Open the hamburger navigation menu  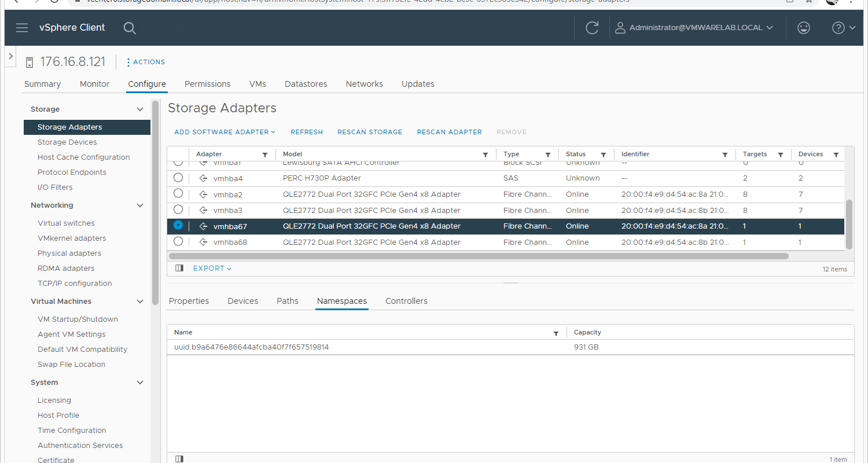22,28
